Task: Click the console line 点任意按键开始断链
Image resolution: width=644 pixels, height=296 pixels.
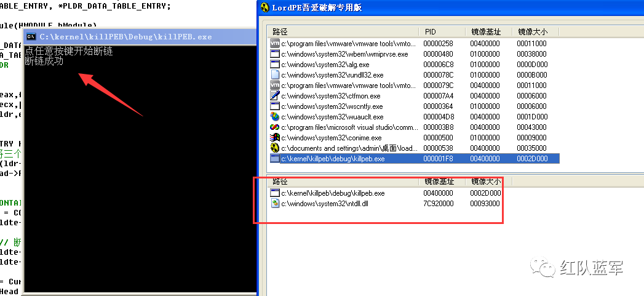Action: pyautogui.click(x=69, y=52)
